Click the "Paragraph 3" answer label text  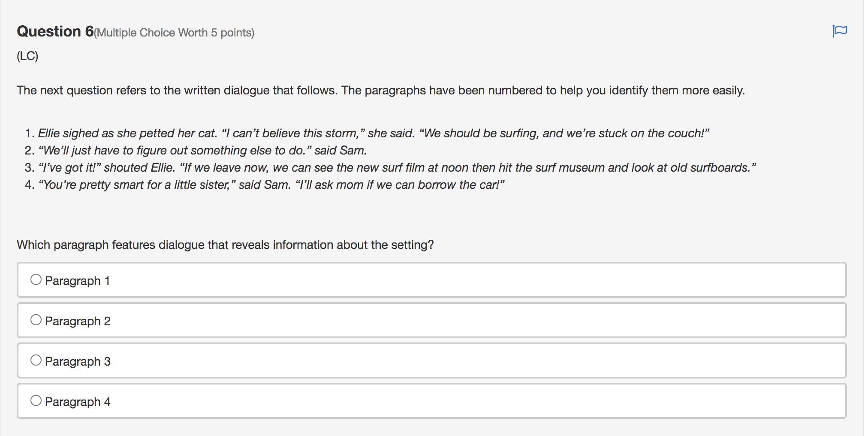click(x=78, y=361)
